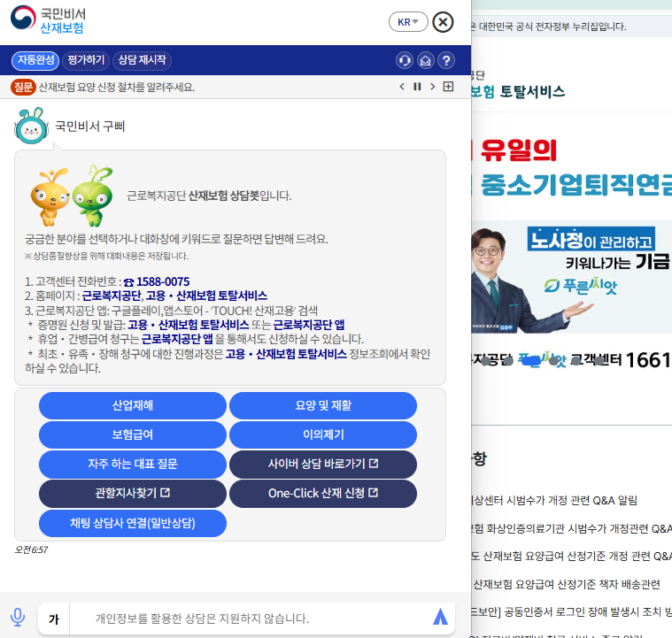The height and width of the screenshot is (638, 672).
Task: Click the 토탈서비스 heading on background page
Action: [x=532, y=91]
